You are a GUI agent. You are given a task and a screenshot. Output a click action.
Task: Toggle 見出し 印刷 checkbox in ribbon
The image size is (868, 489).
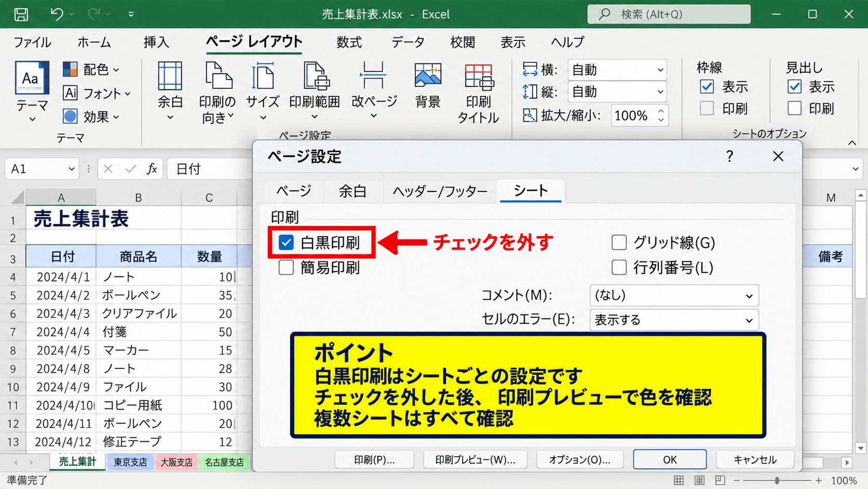coord(794,108)
